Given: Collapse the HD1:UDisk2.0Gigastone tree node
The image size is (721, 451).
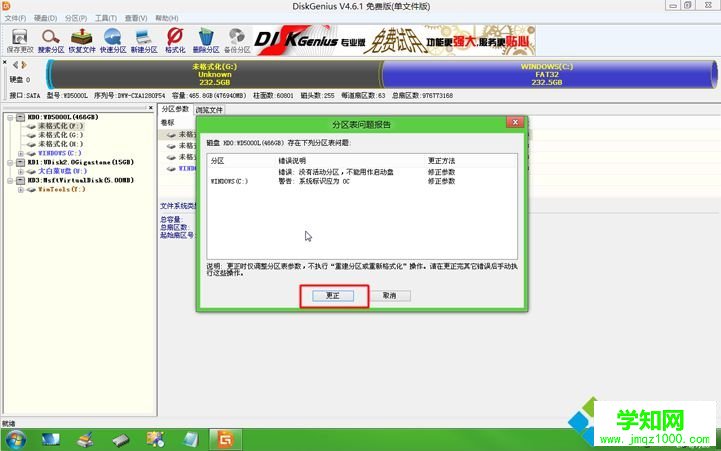Looking at the screenshot, I should pos(10,162).
